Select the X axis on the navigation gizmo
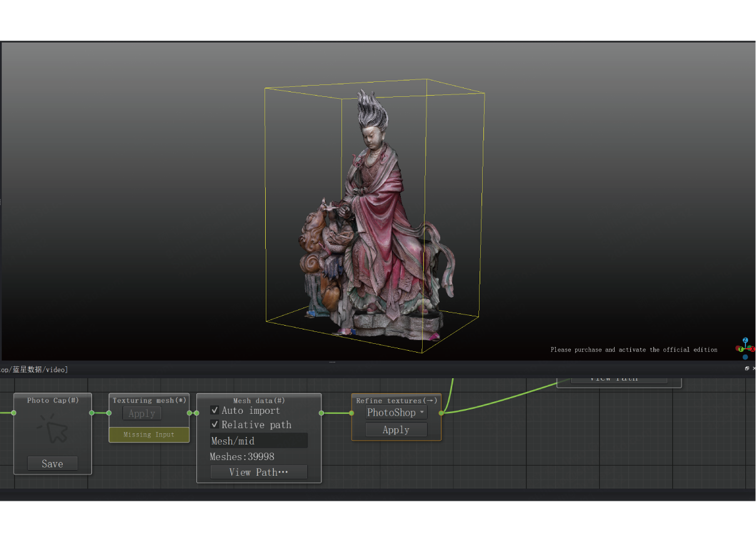 click(753, 349)
